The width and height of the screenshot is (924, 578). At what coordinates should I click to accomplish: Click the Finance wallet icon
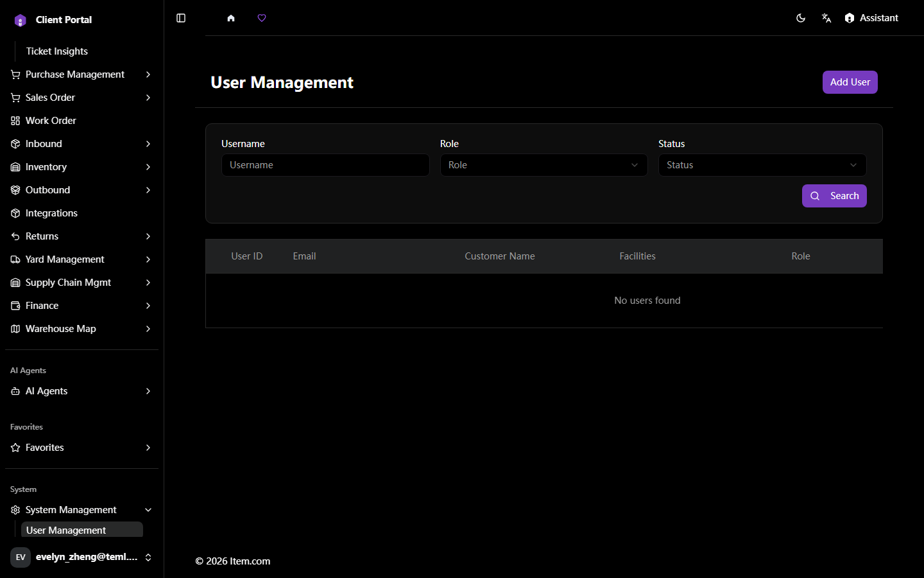point(15,306)
